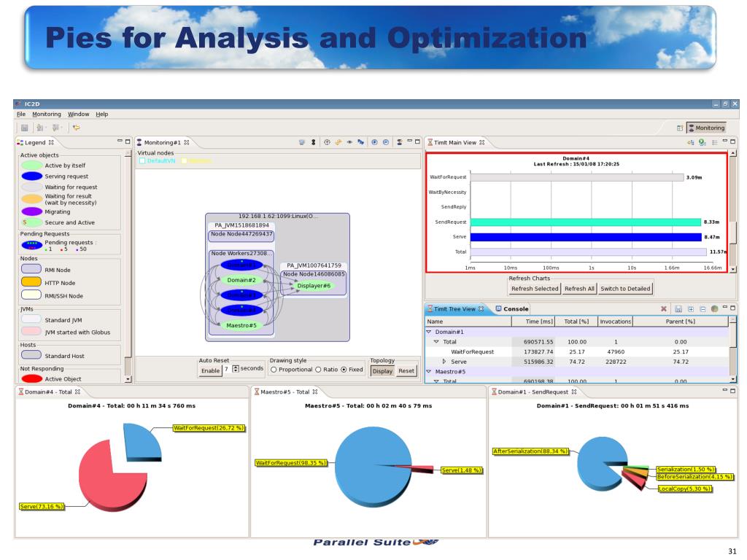Open the Monitoring menu

point(47,114)
